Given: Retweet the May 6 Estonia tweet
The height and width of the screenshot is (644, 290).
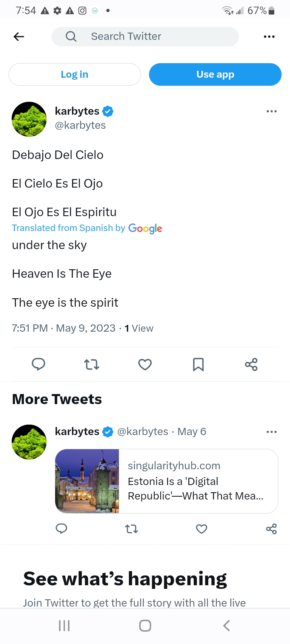Looking at the screenshot, I should (x=132, y=529).
